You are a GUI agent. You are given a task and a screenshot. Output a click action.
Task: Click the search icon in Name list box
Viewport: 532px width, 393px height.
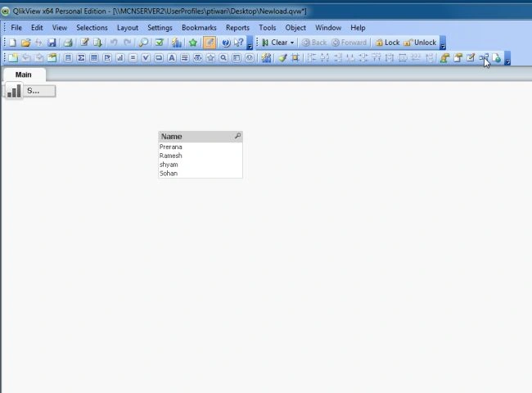pos(237,136)
